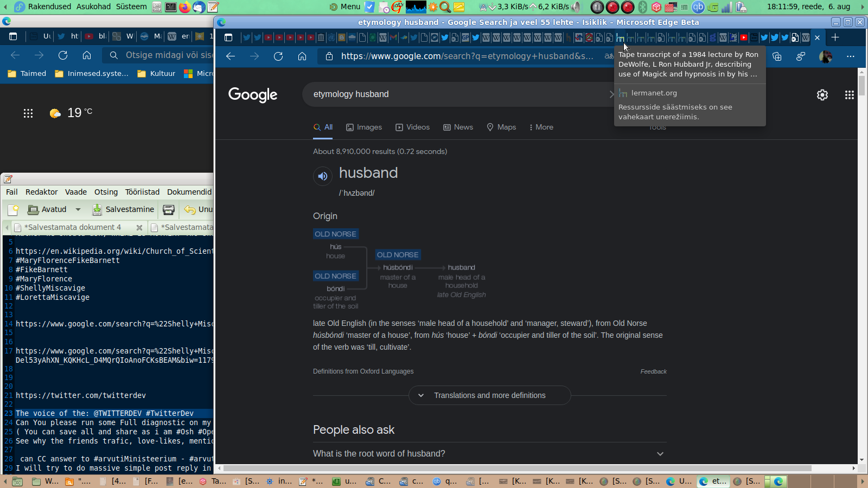This screenshot has height=488, width=868.
Task: View site information lock icon
Action: pyautogui.click(x=329, y=56)
